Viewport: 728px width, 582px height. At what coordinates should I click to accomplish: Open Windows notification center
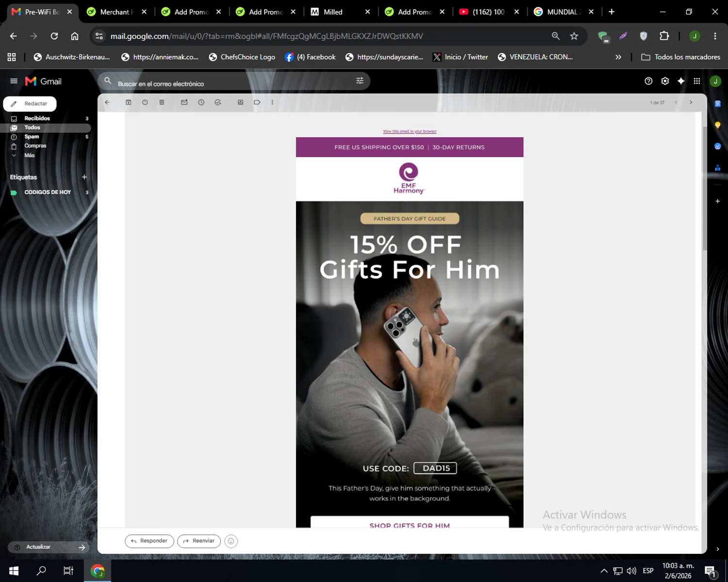coord(710,571)
